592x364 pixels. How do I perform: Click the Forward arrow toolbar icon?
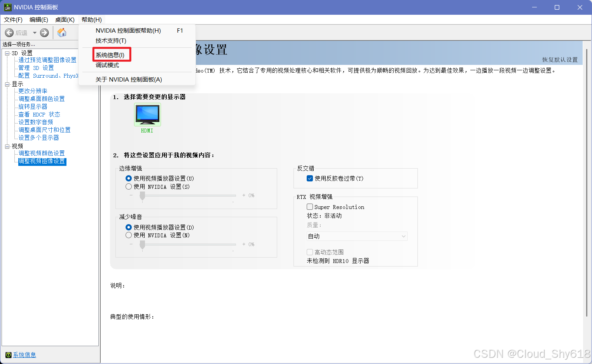pyautogui.click(x=45, y=33)
